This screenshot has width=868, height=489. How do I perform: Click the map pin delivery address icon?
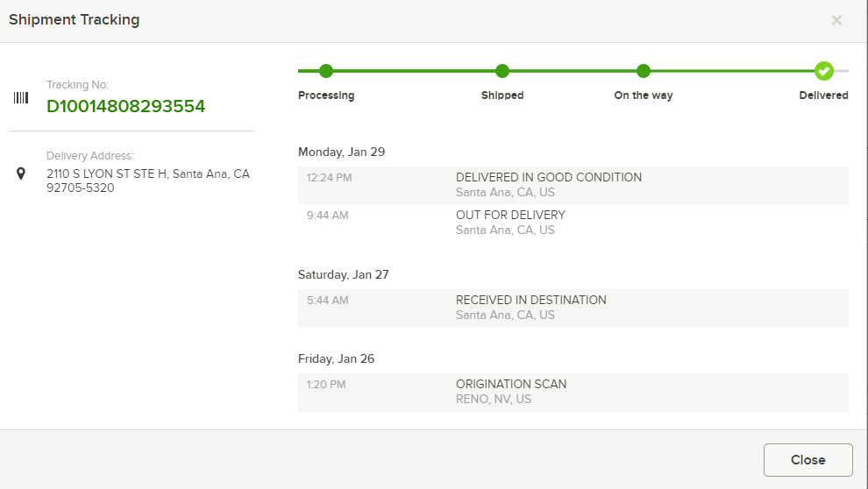[21, 174]
